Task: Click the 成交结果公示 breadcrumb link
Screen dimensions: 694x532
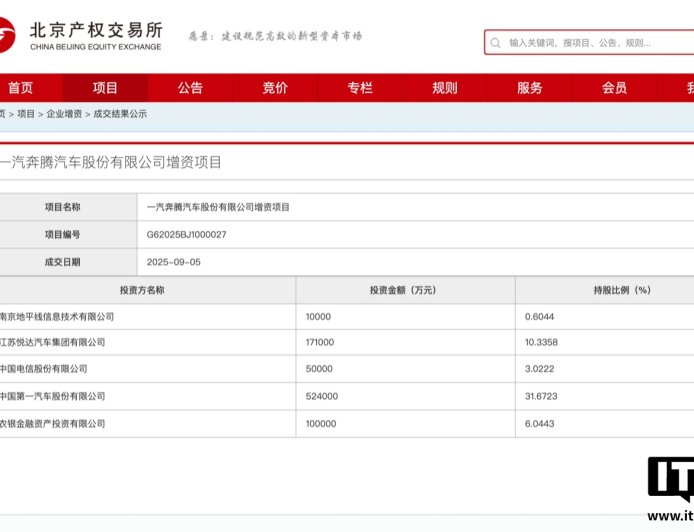Action: 120,114
